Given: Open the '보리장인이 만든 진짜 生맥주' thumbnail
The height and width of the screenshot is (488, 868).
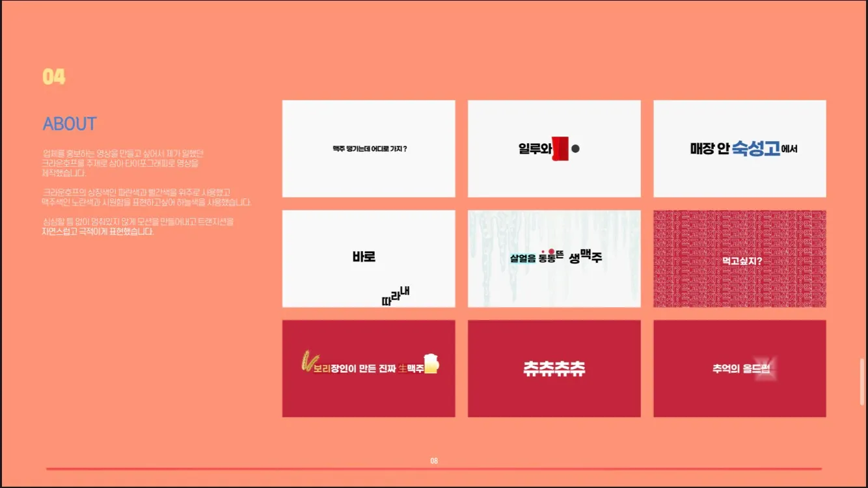Looking at the screenshot, I should tap(368, 368).
